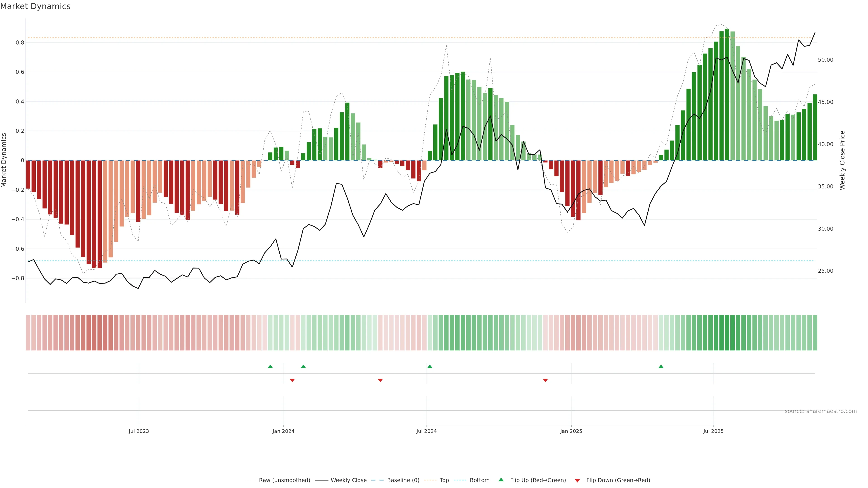This screenshot has height=488, width=868.
Task: Click the red flip-down marker just after Jan 2024
Action: [292, 380]
